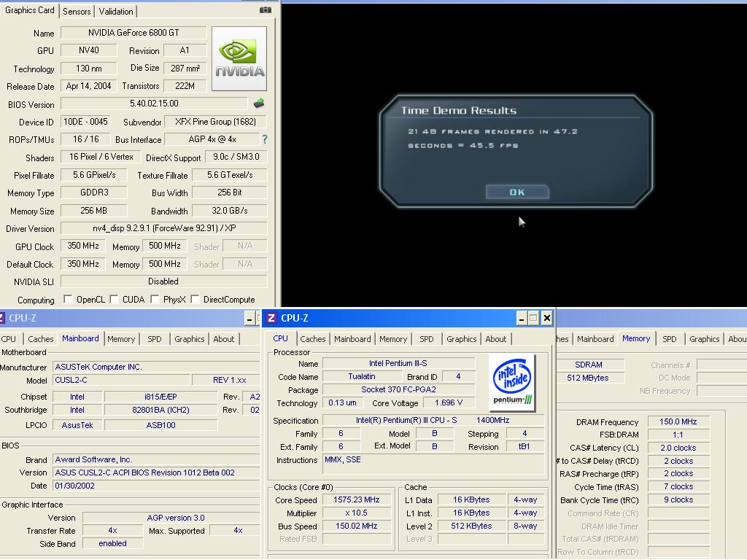Toggle the OpenCL checkbox
Image resolution: width=747 pixels, height=560 pixels.
click(68, 299)
